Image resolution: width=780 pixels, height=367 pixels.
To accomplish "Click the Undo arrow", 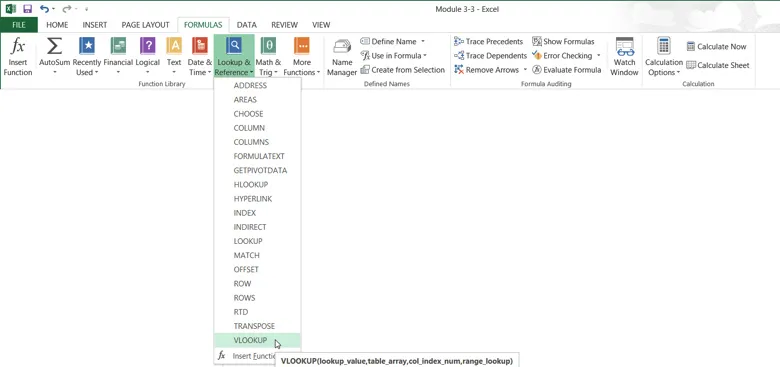I will (44, 9).
